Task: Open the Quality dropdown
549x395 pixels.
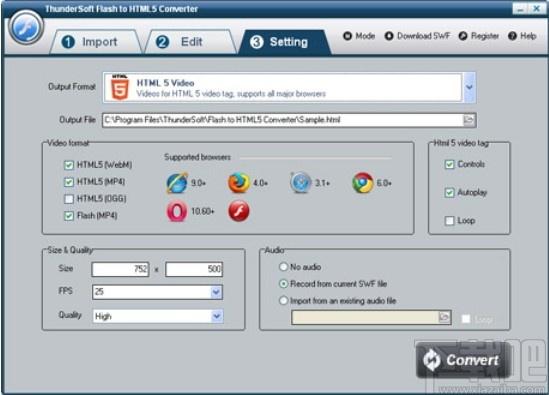Action: [216, 316]
